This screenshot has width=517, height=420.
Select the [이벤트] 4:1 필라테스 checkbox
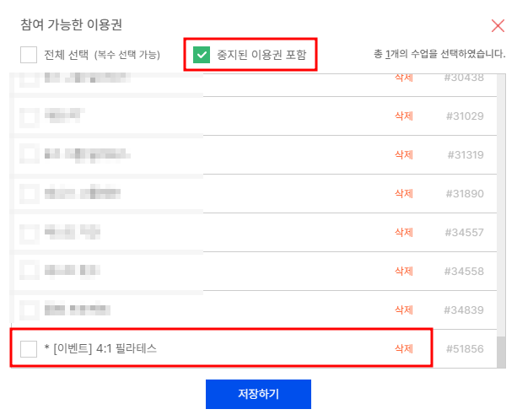pyautogui.click(x=29, y=348)
